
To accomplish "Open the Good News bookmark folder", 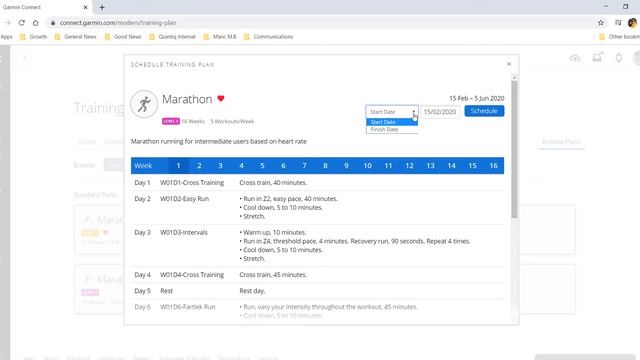I will [x=123, y=37].
